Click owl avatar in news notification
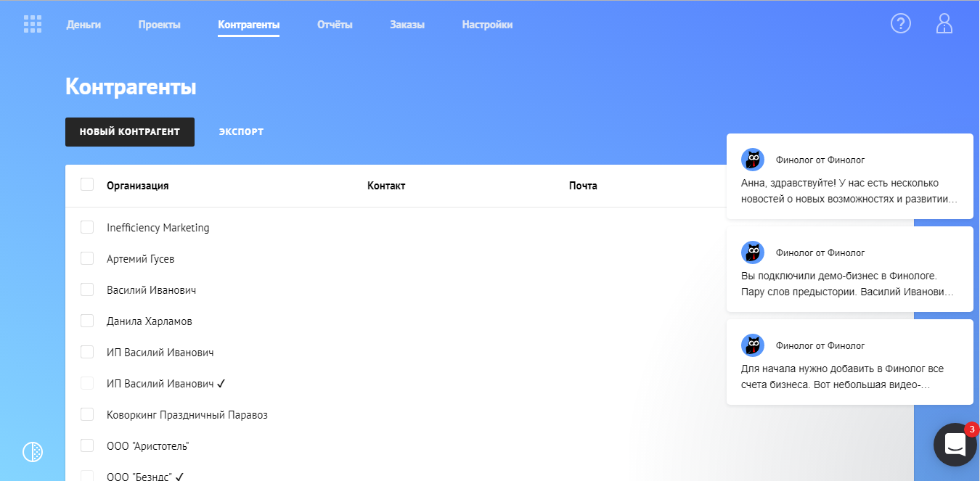This screenshot has height=481, width=980. tap(753, 160)
